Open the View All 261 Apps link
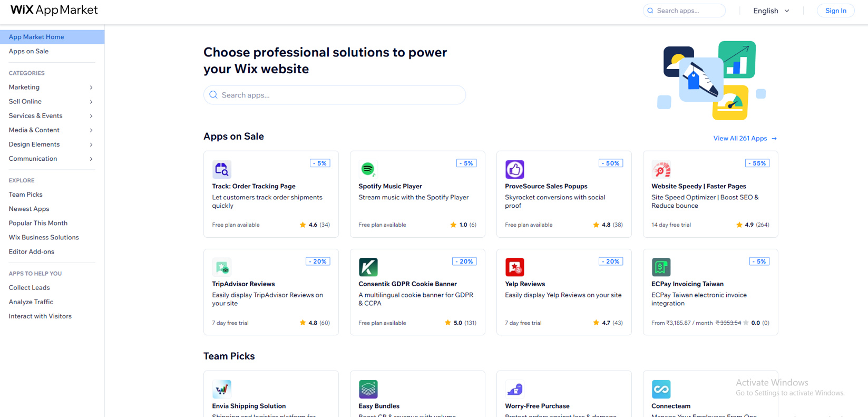Image resolution: width=868 pixels, height=417 pixels. point(745,139)
